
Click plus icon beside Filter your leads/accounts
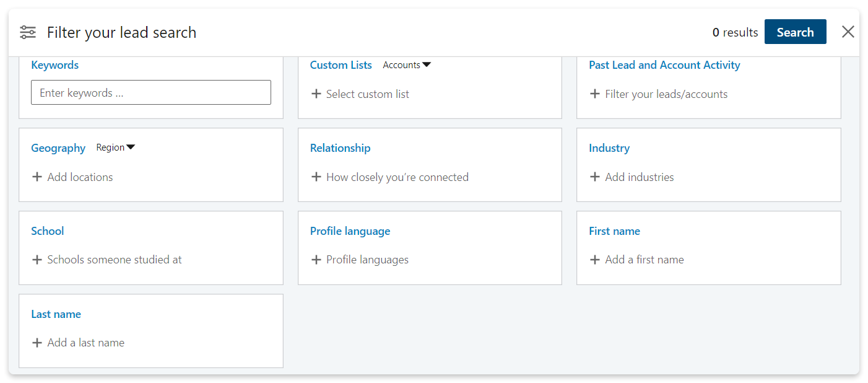[595, 94]
